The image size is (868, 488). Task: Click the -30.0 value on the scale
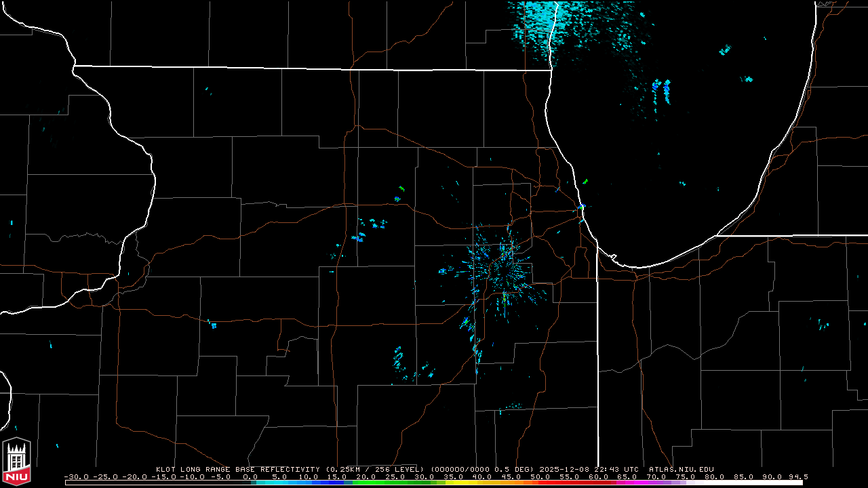75,476
